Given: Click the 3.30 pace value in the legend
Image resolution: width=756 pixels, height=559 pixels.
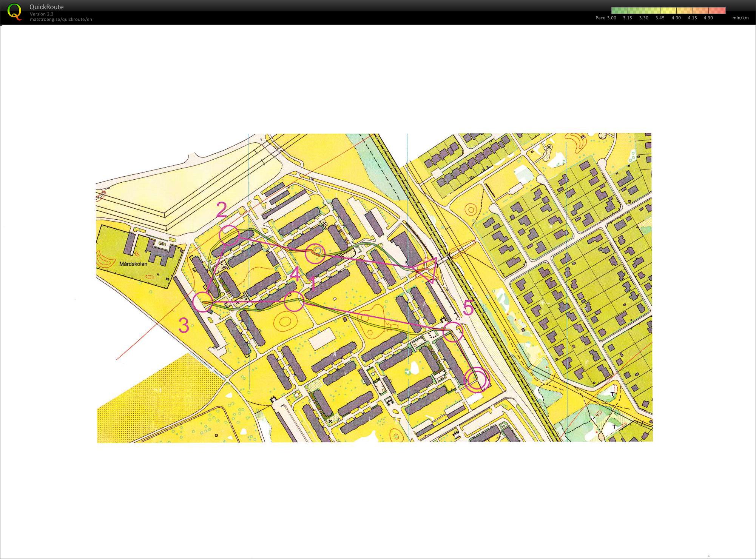Looking at the screenshot, I should (644, 18).
